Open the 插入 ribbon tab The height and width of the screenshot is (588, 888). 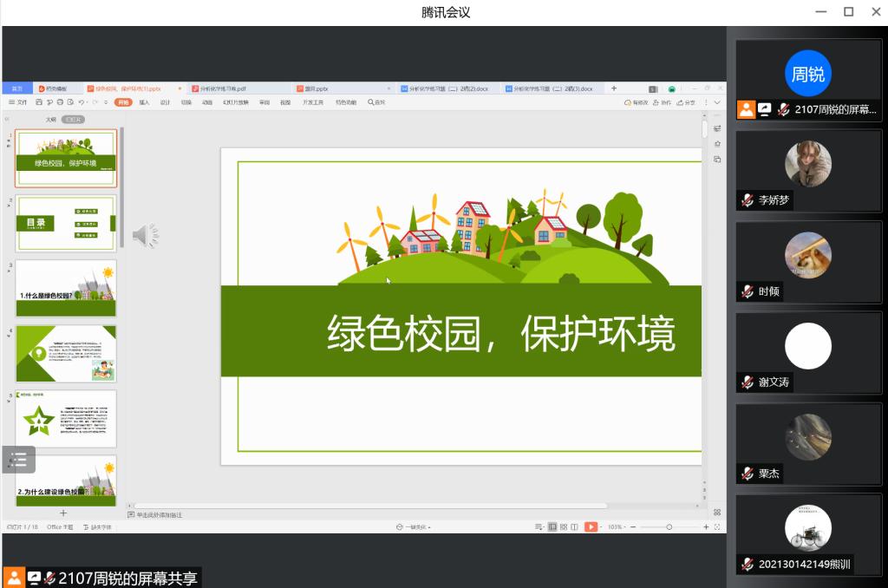coord(144,102)
